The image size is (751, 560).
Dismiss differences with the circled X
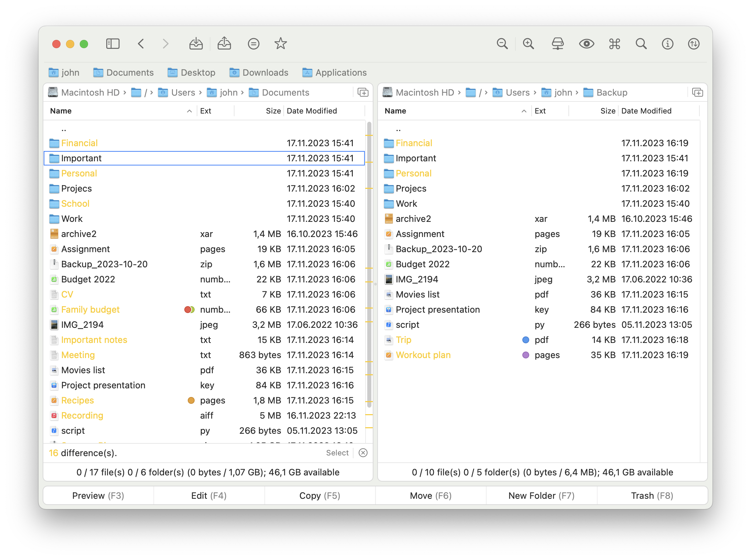click(363, 453)
